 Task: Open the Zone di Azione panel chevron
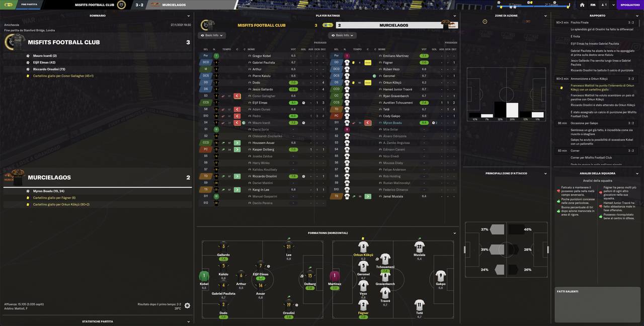[546, 16]
